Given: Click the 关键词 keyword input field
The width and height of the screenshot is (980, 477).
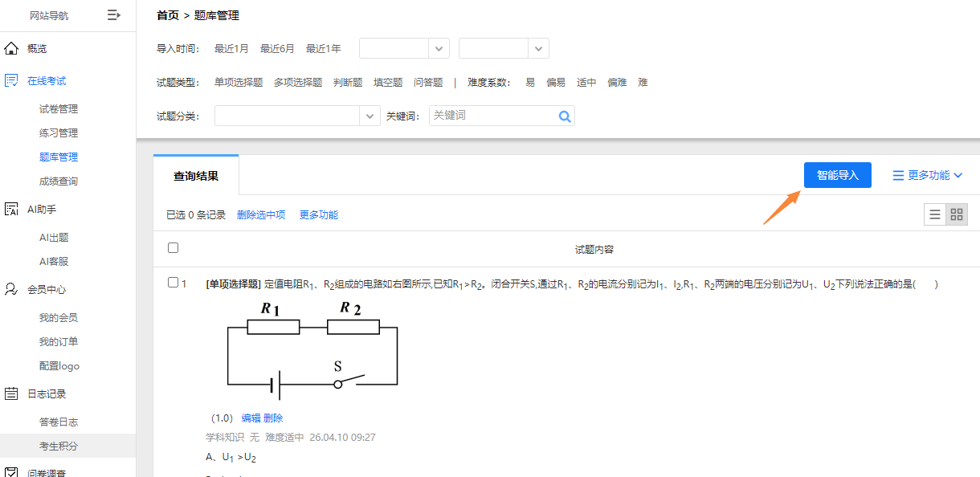Looking at the screenshot, I should tap(494, 116).
